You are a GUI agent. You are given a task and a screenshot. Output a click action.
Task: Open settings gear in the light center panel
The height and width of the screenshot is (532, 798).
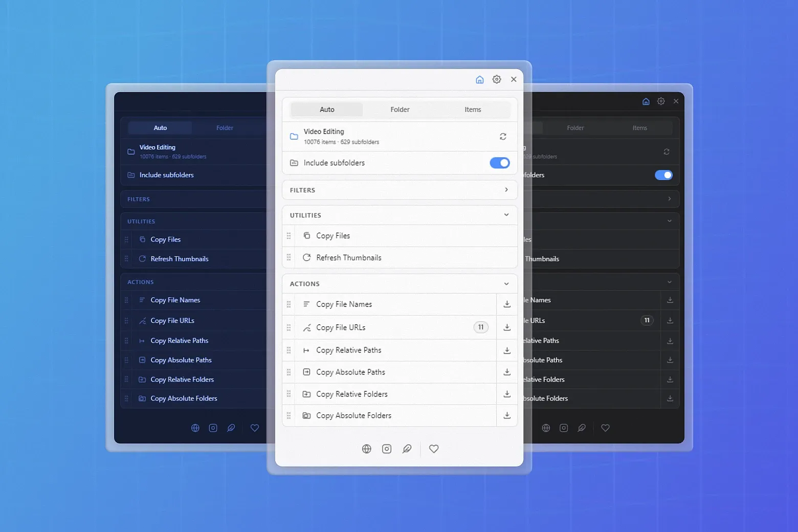click(x=497, y=79)
